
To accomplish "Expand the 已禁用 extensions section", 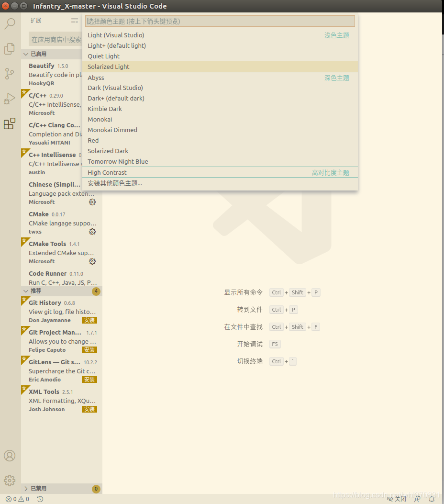I will point(62,489).
